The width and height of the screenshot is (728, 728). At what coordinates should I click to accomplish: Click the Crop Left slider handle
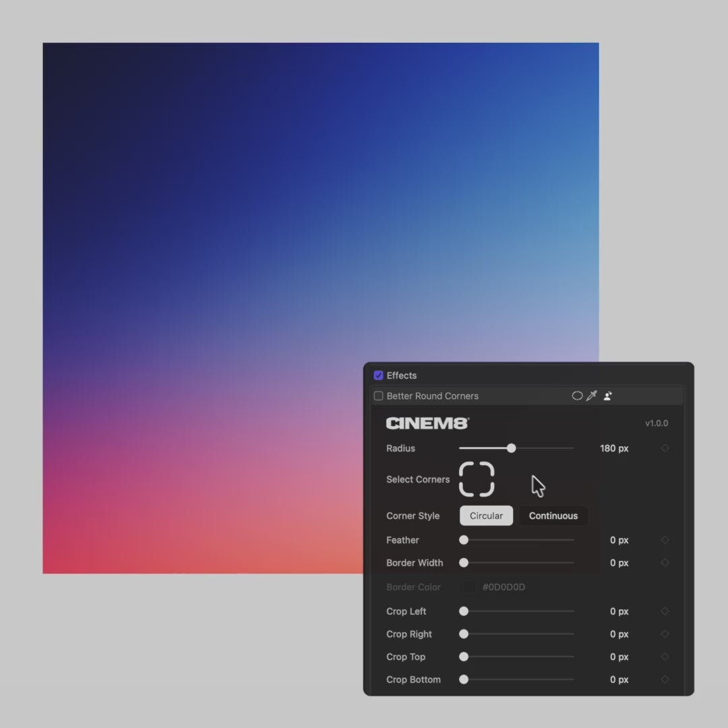point(463,611)
